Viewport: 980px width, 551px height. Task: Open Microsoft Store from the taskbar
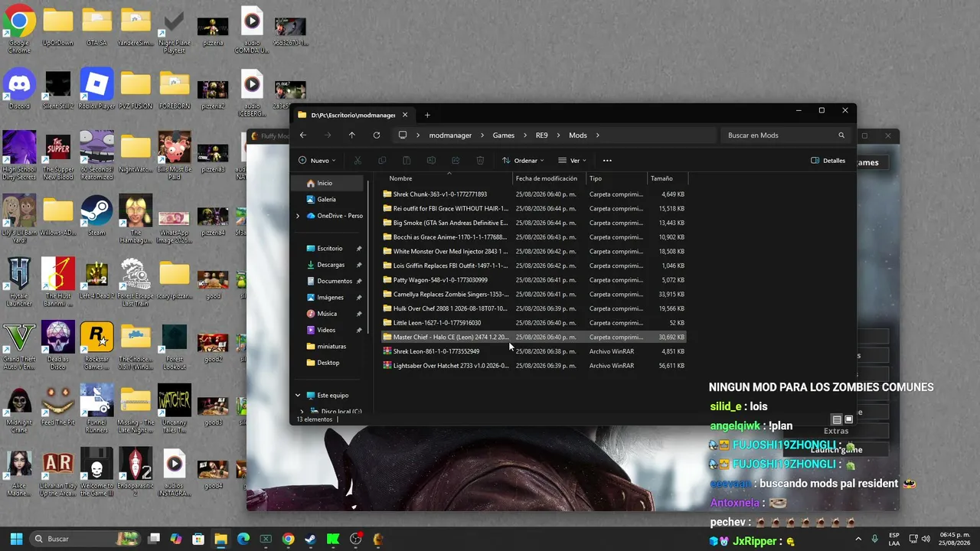[198, 539]
